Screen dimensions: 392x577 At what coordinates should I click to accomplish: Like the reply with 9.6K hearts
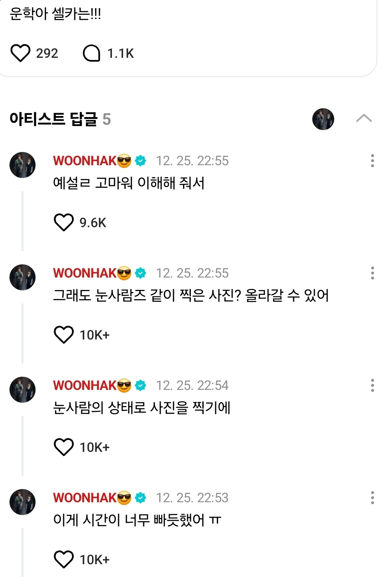pos(64,223)
